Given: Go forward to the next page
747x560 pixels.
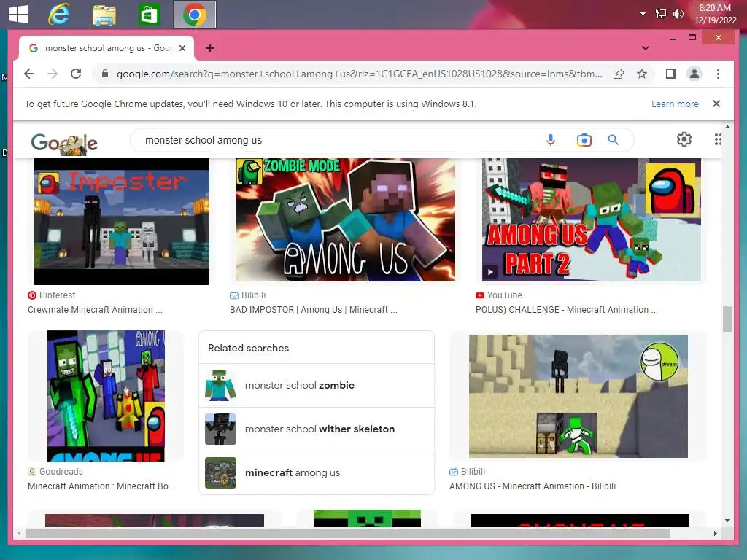Looking at the screenshot, I should [x=53, y=74].
